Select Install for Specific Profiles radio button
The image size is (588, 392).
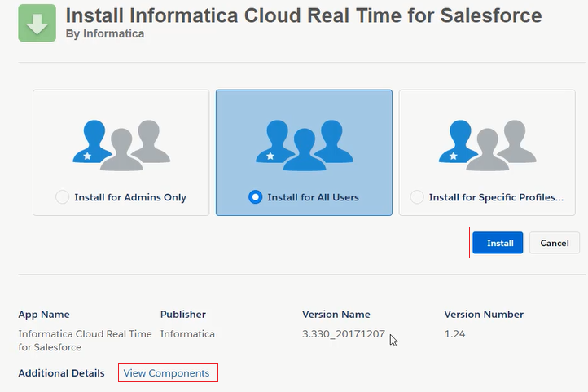pos(417,197)
